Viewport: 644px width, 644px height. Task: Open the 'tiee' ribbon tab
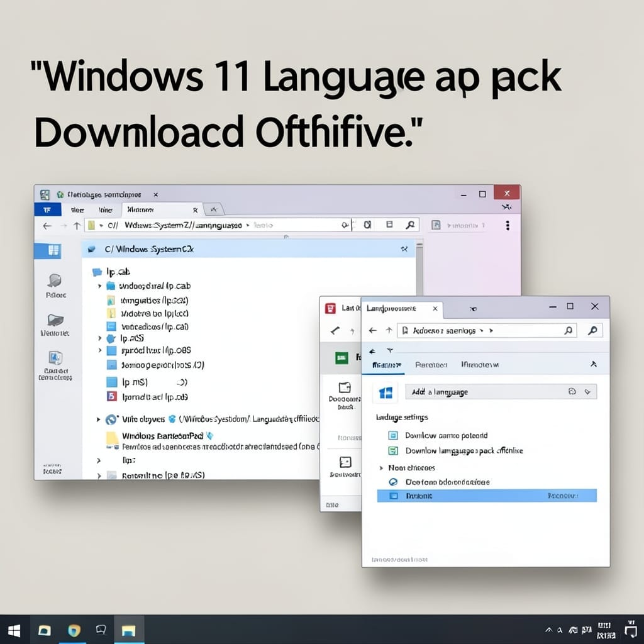coord(77,210)
